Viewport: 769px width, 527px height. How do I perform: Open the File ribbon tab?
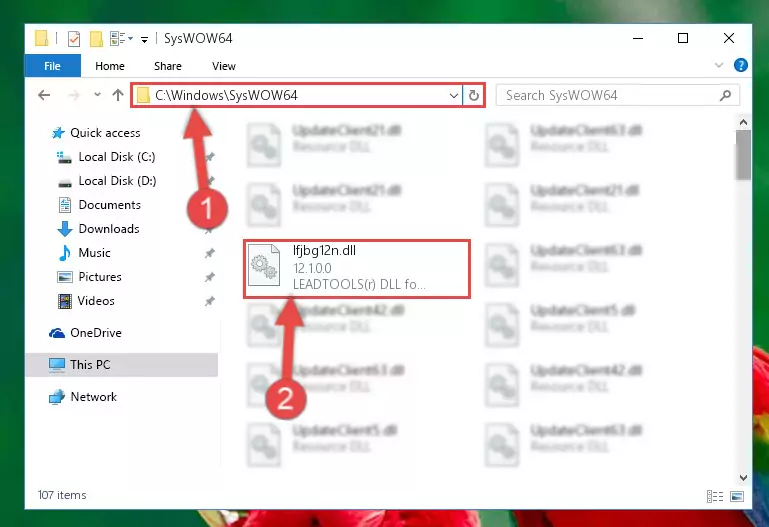pos(52,66)
